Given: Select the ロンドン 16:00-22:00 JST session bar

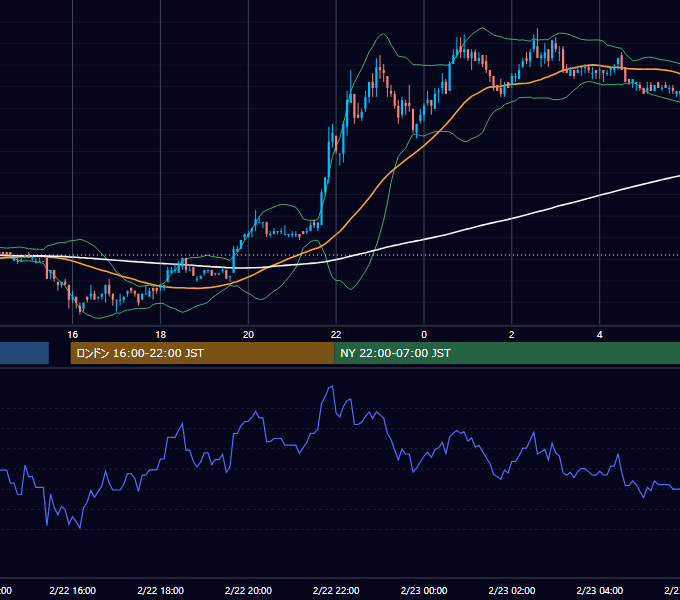Looking at the screenshot, I should [203, 353].
